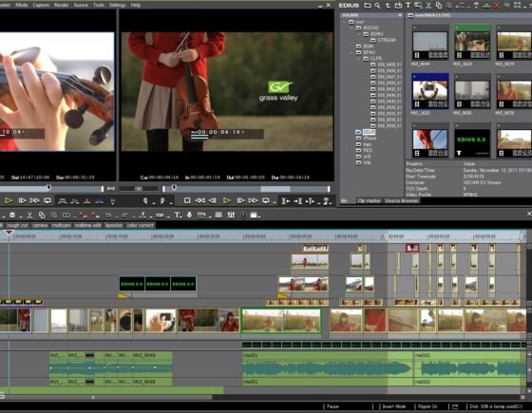Click the Search magnifier icon in the Bin toolbar
532x413 pixels.
[x=377, y=5]
